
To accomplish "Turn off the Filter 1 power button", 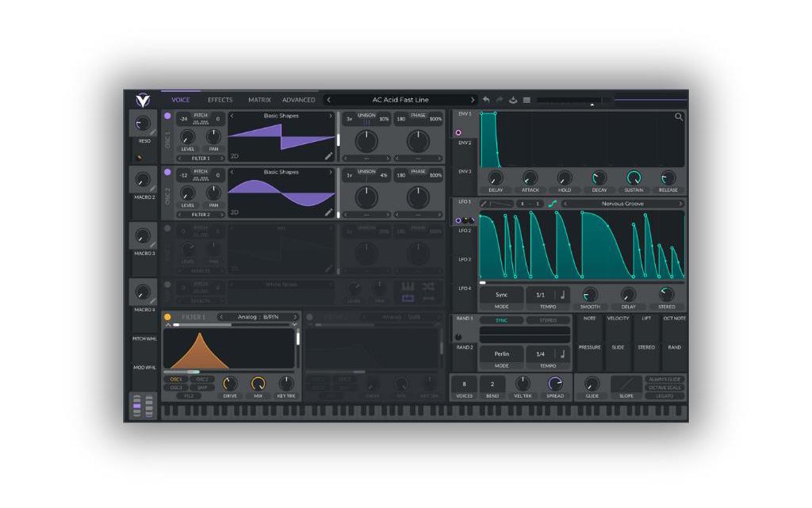I will (167, 317).
